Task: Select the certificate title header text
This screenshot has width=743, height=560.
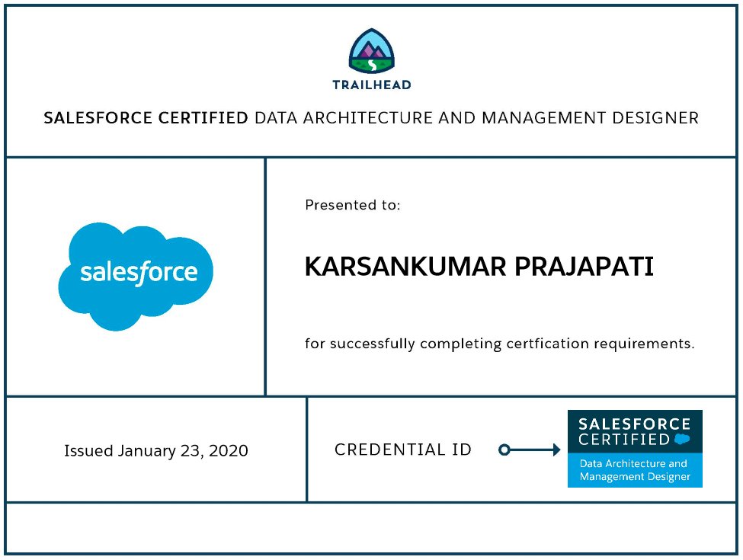Action: pos(371,118)
